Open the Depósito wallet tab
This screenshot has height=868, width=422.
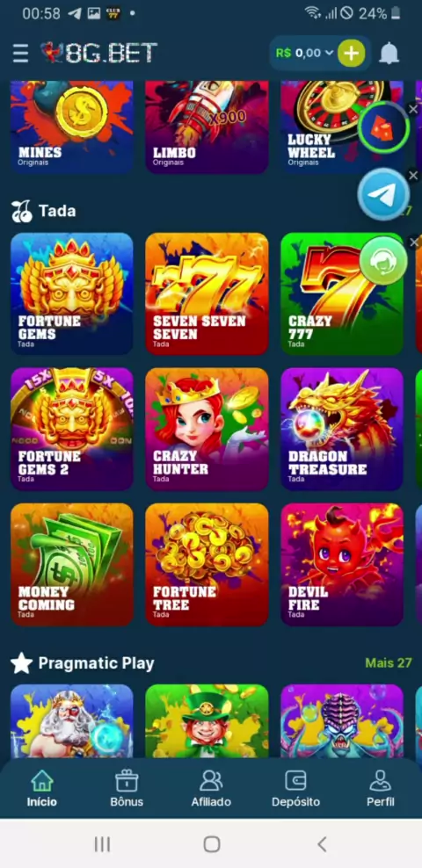click(295, 787)
